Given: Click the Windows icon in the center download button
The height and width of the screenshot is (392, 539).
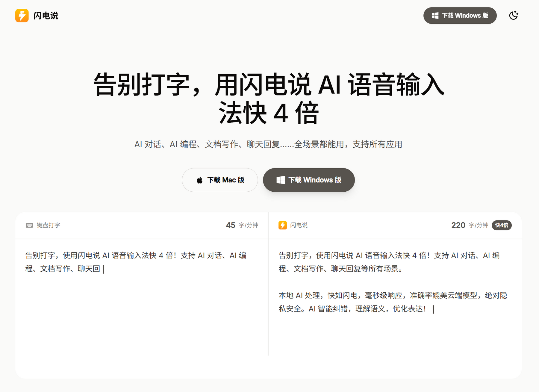Looking at the screenshot, I should pos(280,180).
